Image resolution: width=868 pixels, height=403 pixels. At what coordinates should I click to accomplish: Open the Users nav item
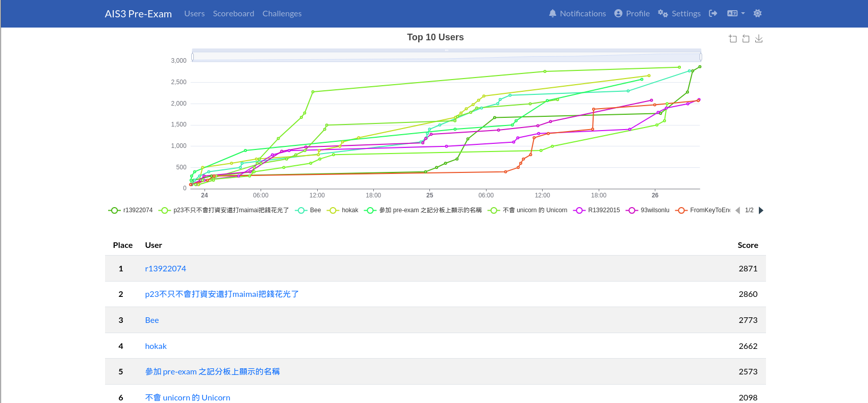pyautogui.click(x=194, y=14)
